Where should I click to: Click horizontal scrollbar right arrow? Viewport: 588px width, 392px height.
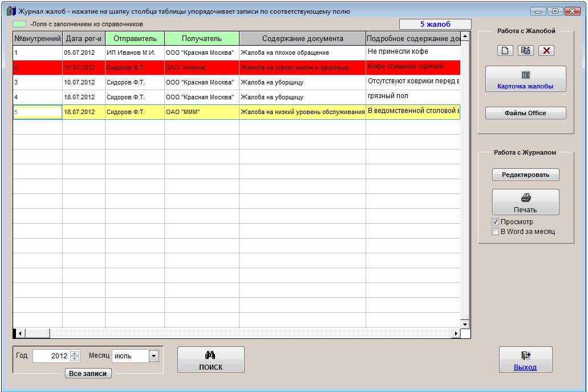click(456, 333)
